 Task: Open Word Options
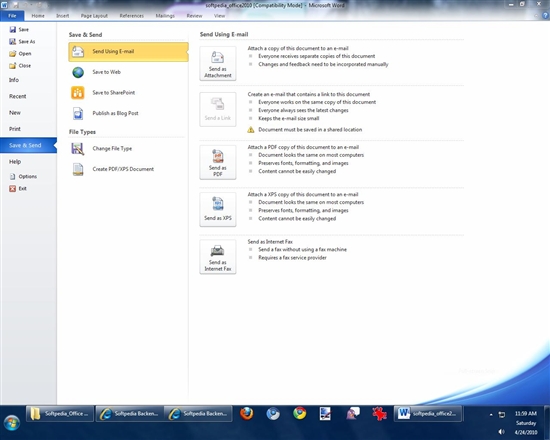point(23,176)
